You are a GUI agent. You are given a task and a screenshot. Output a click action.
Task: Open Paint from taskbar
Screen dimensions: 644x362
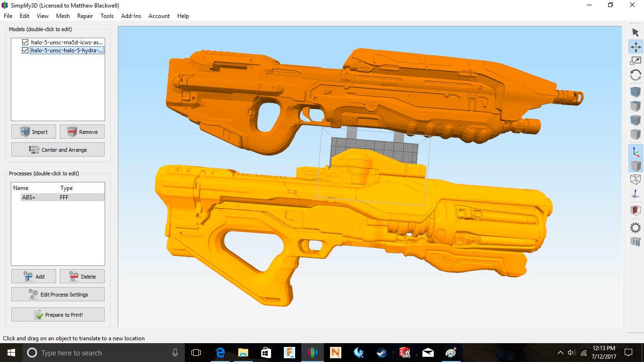pyautogui.click(x=451, y=353)
